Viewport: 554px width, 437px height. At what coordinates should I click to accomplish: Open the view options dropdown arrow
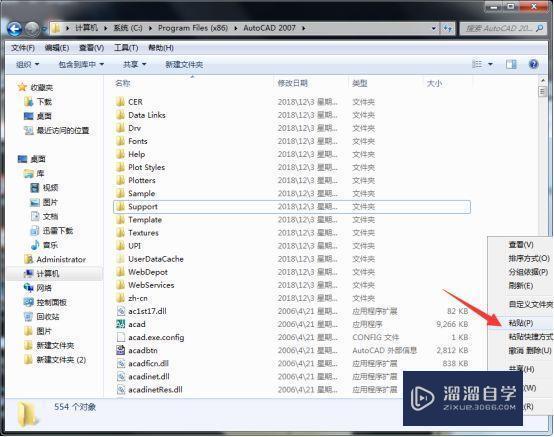[x=490, y=64]
